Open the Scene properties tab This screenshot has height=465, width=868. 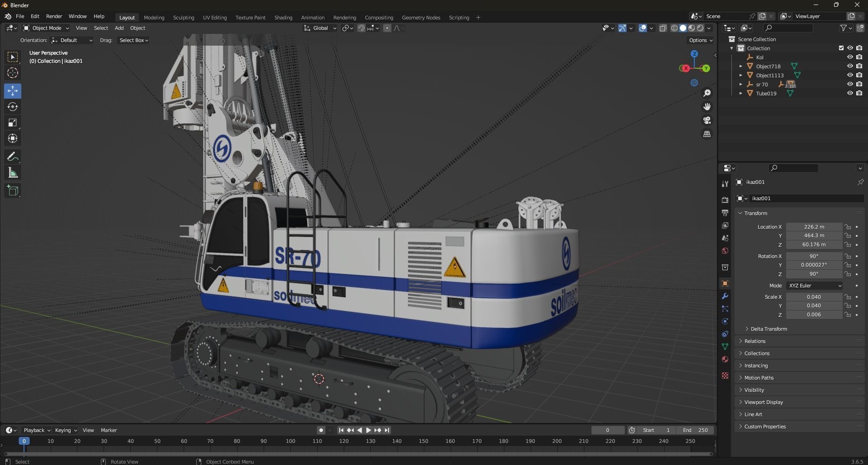point(725,238)
